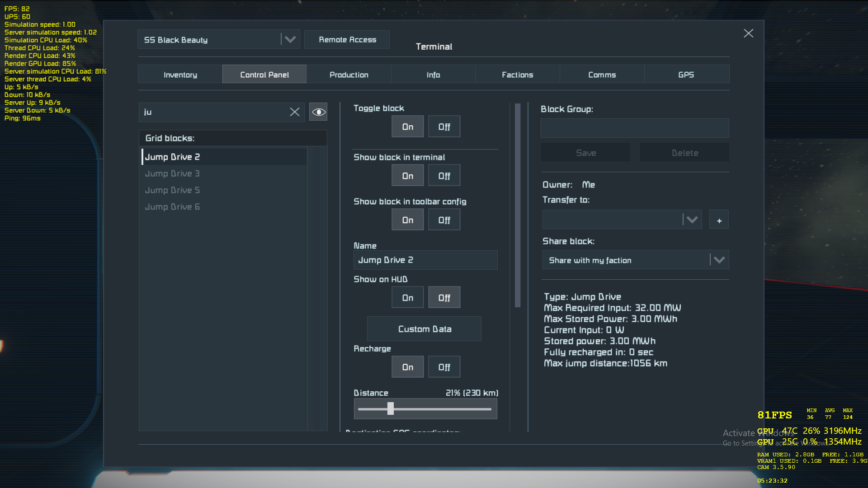The height and width of the screenshot is (488, 868).
Task: Expand Share with my faction dropdown
Action: click(719, 260)
